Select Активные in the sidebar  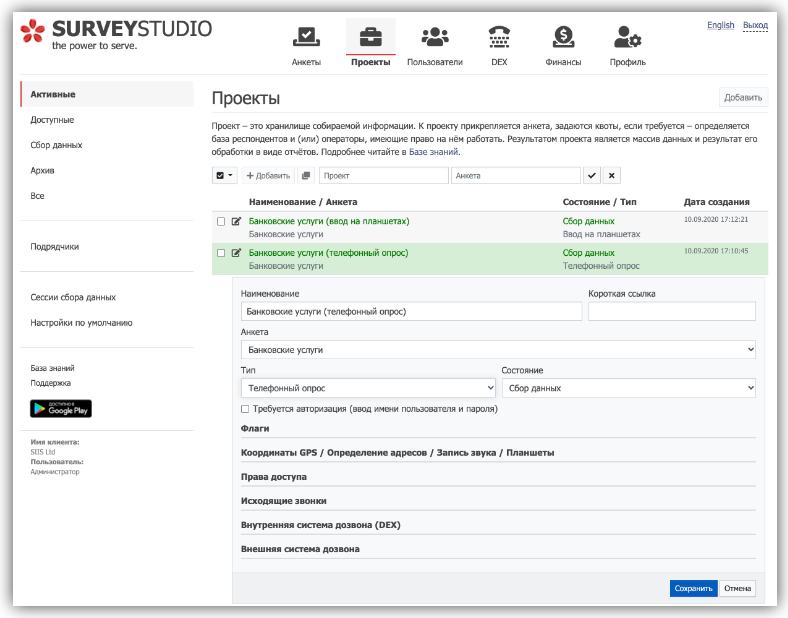click(107, 94)
